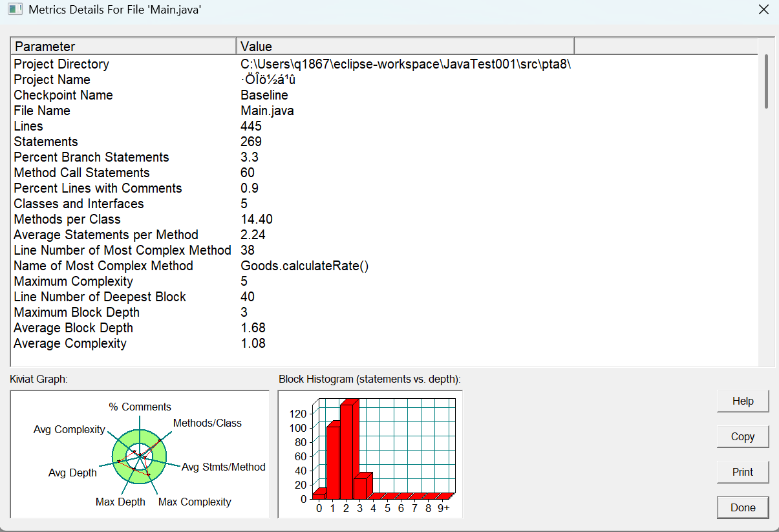Viewport: 779px width, 532px height.
Task: Click the histogram bar at depth 1
Action: [x=334, y=462]
